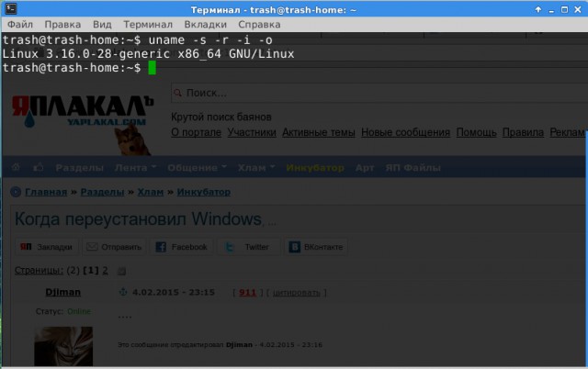This screenshot has width=588, height=369.
Task: Click Djiman's avatar image
Action: pyautogui.click(x=63, y=346)
